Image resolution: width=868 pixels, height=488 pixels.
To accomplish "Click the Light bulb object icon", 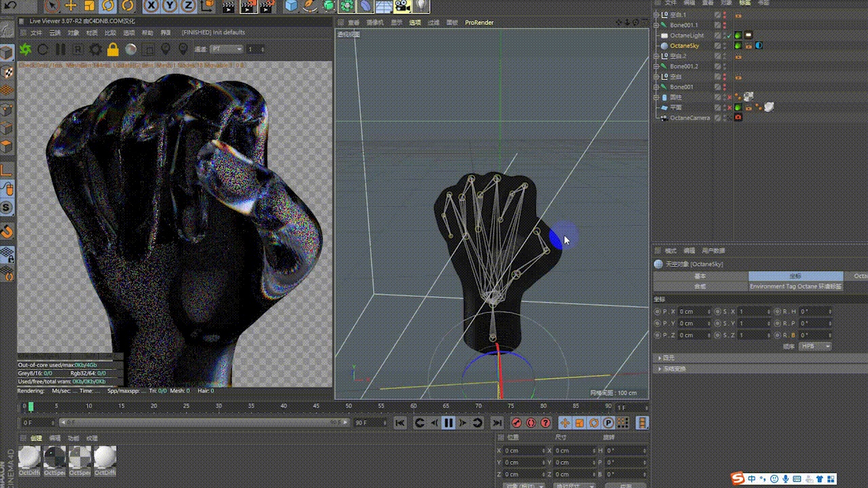I will pyautogui.click(x=421, y=6).
